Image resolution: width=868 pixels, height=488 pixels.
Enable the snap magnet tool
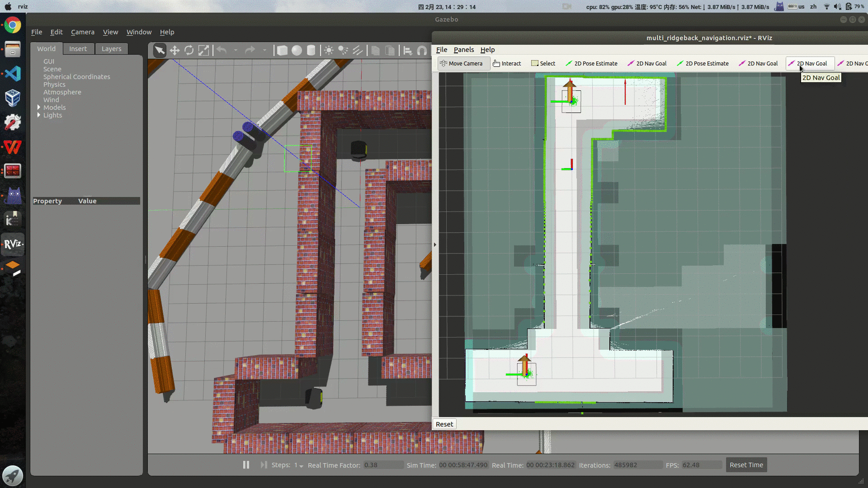tap(422, 50)
